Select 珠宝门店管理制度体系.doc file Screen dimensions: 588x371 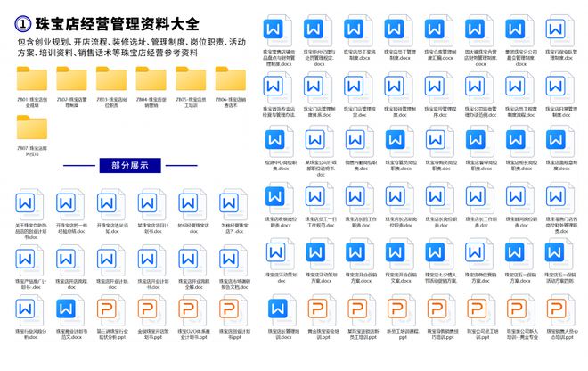point(318,88)
